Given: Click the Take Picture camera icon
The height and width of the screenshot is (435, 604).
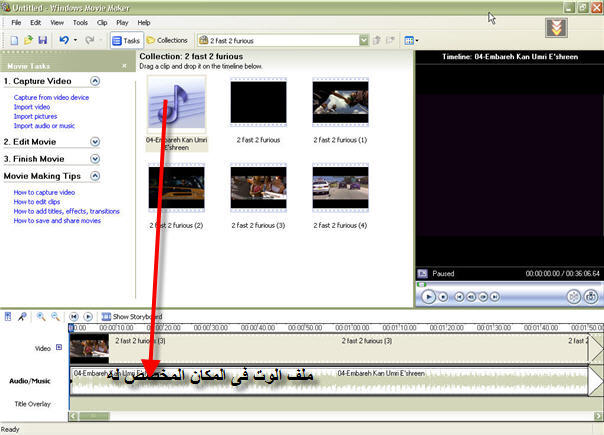Looking at the screenshot, I should point(590,296).
